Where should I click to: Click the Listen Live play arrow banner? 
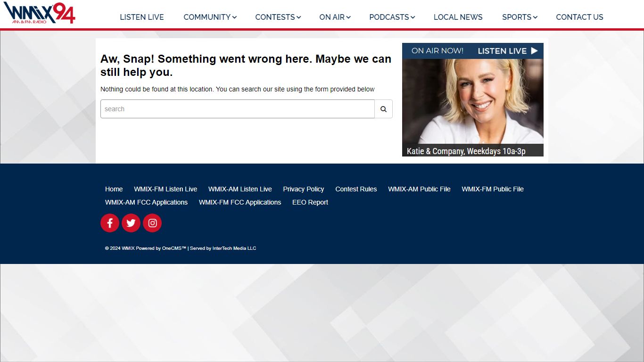pos(508,51)
